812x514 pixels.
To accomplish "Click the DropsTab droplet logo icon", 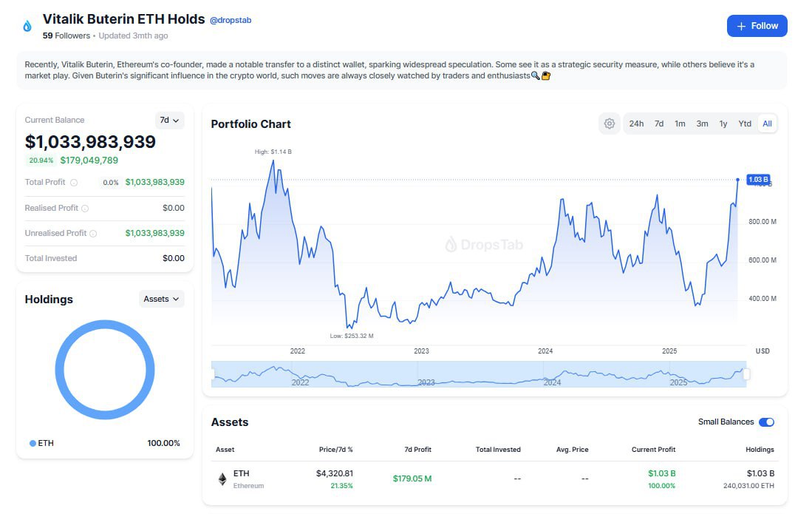I will click(x=27, y=26).
